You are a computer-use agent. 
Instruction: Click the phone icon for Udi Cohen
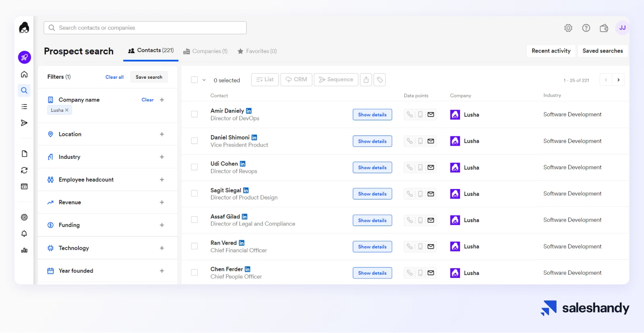(410, 167)
